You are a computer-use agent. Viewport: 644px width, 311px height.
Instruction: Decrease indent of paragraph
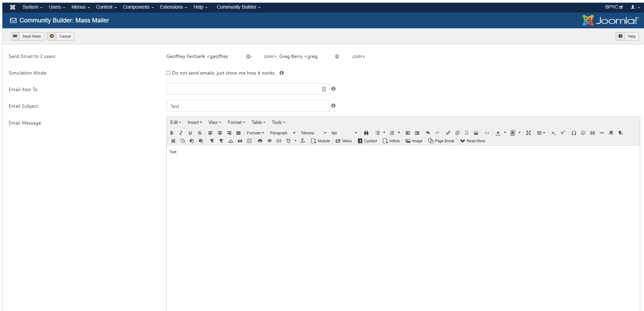(408, 133)
